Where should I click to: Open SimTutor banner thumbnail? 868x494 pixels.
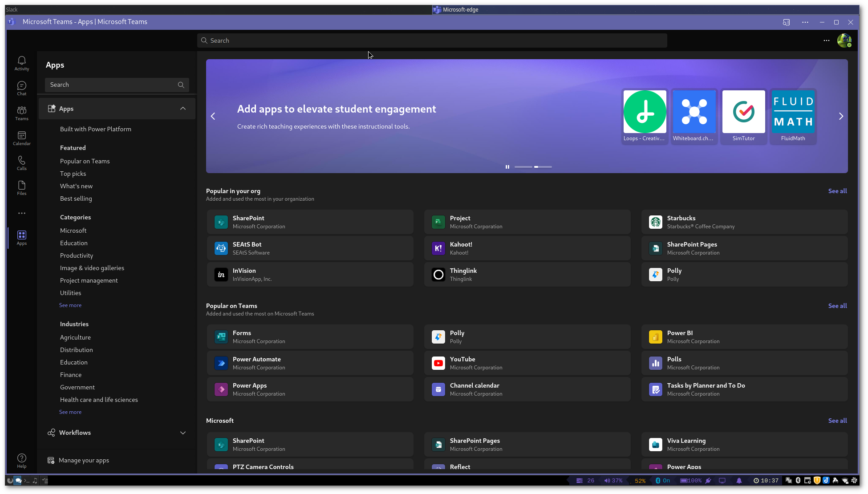(743, 116)
